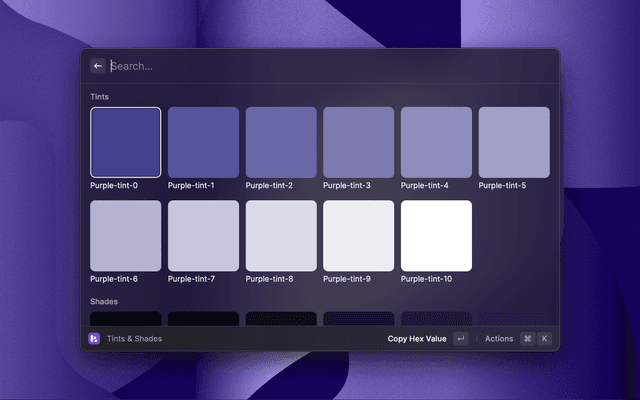This screenshot has width=640, height=400.
Task: Choose the Purple-tint-5 swatch
Action: click(514, 142)
